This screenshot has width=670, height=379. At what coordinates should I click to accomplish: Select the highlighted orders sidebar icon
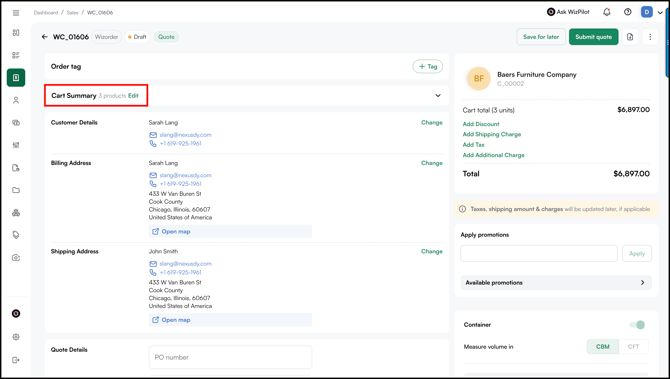click(x=16, y=78)
